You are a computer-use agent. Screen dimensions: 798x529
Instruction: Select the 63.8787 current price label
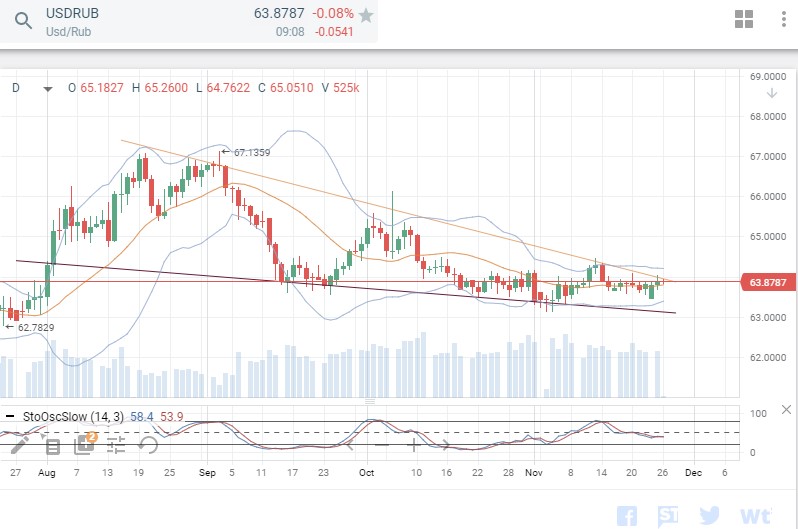[x=768, y=282]
